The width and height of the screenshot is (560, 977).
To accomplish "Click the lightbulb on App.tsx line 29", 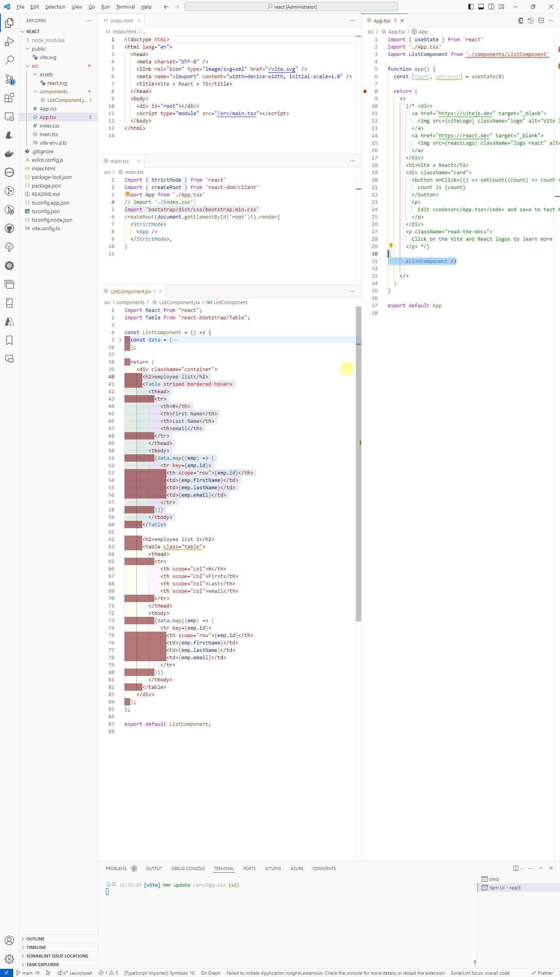I will [391, 246].
